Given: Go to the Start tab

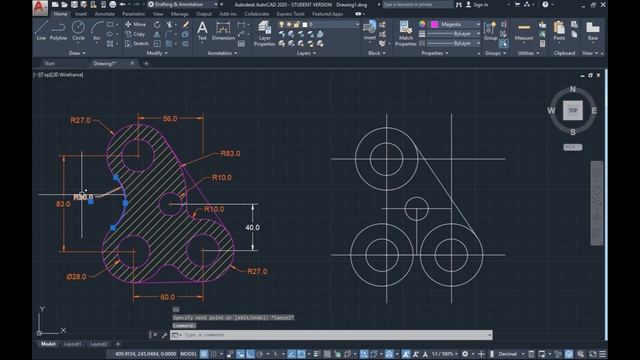Looking at the screenshot, I should 49,63.
